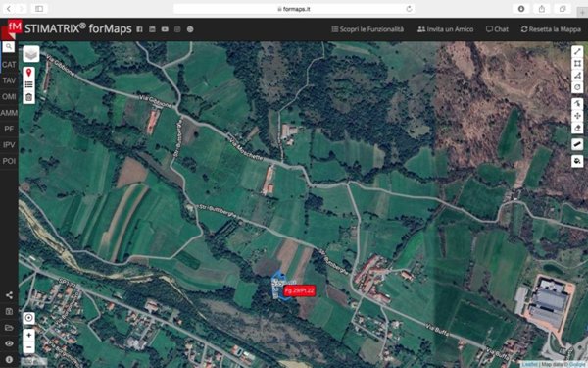Click the red Fg.29/Pt.22 parcel label

click(x=299, y=290)
